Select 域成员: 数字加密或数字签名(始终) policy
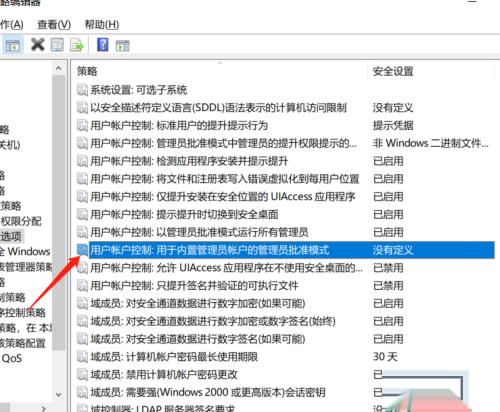500x412 pixels. point(213,321)
